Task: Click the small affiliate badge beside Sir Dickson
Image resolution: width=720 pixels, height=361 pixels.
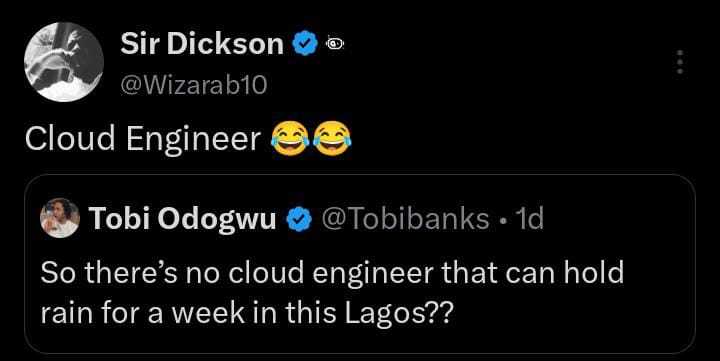Action: tap(335, 44)
